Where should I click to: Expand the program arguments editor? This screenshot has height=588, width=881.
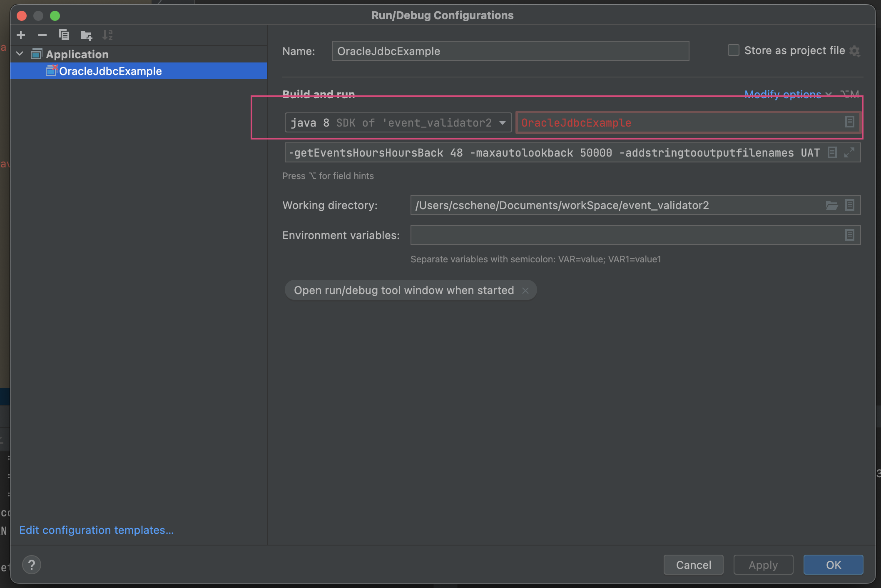click(x=850, y=152)
